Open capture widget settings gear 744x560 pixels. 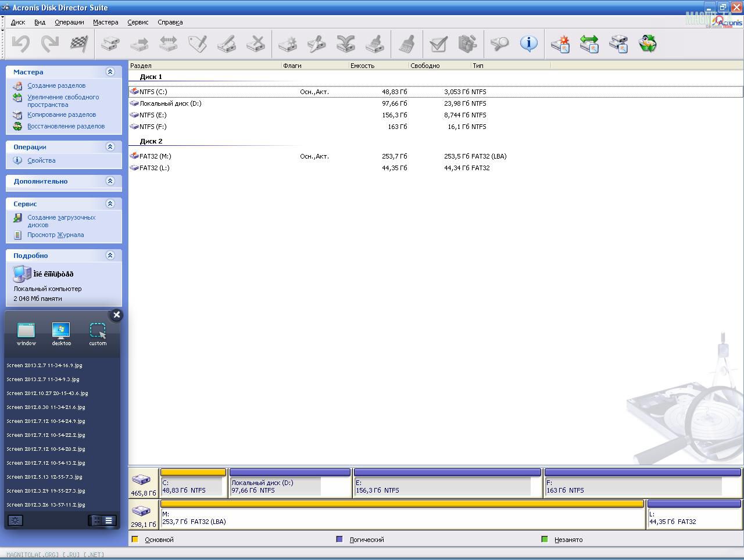[x=15, y=520]
